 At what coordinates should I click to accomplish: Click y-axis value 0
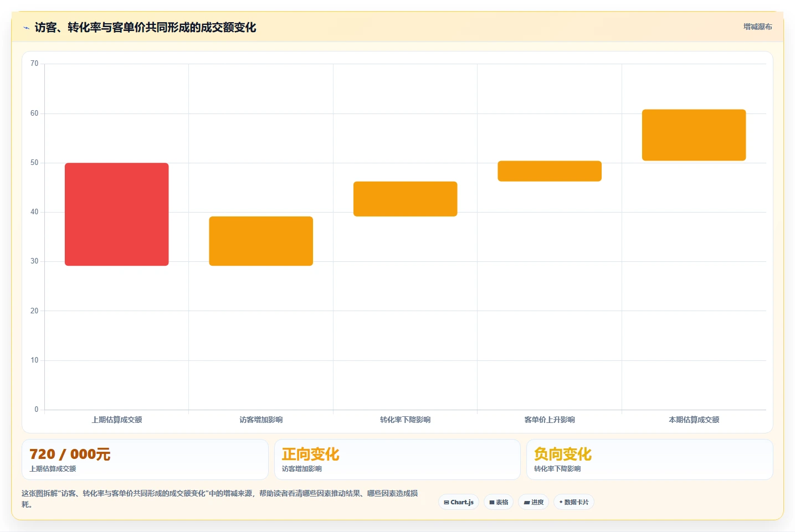(x=37, y=410)
